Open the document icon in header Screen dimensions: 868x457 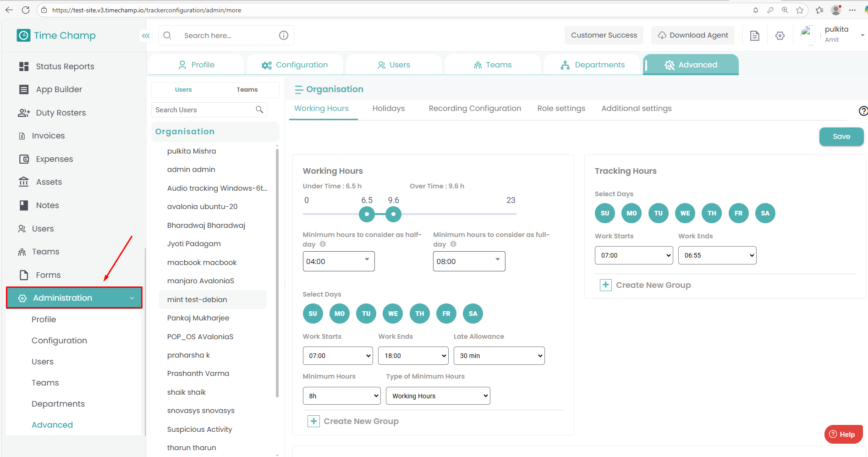754,36
